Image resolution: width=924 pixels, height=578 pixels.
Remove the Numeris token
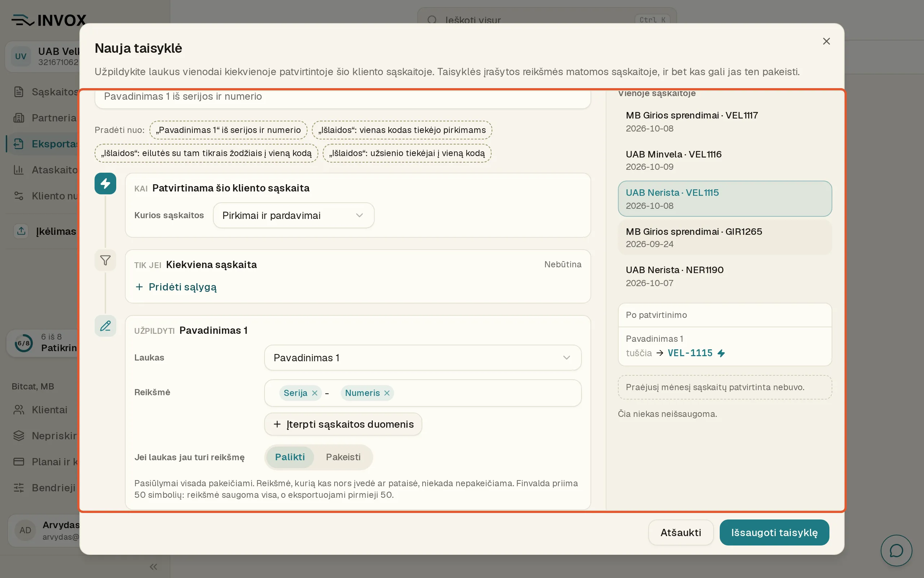[x=387, y=393]
